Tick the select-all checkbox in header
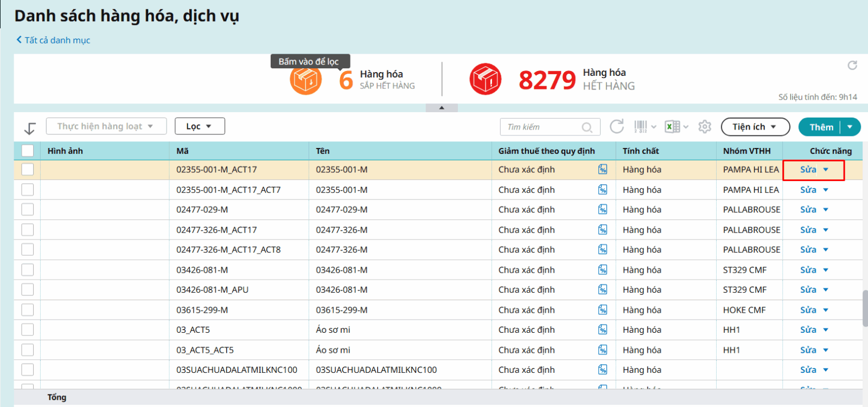The height and width of the screenshot is (407, 868). coord(28,151)
